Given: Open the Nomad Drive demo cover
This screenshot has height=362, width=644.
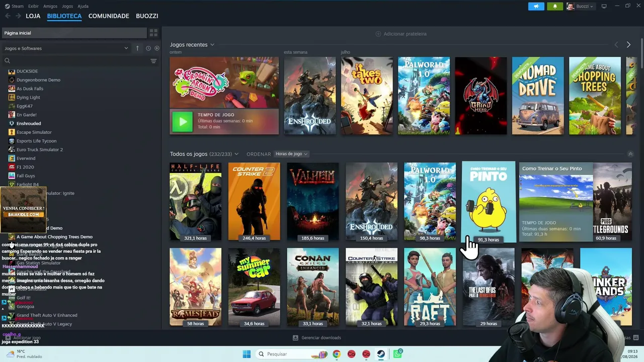Looking at the screenshot, I should click(x=538, y=96).
